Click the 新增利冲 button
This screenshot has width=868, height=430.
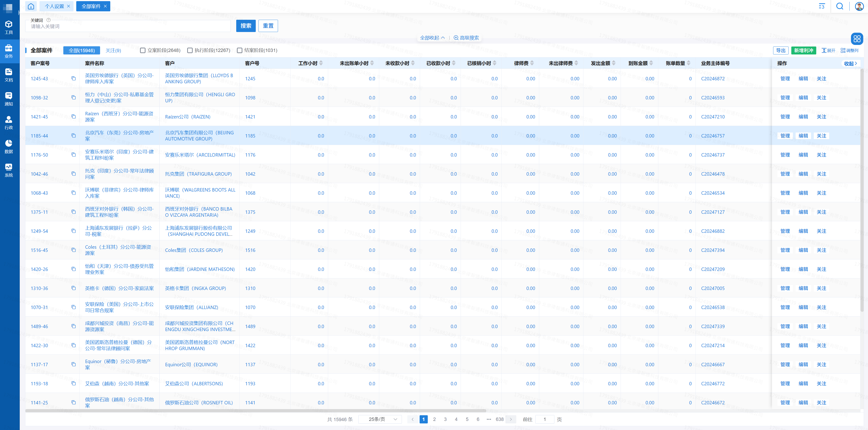pyautogui.click(x=803, y=51)
